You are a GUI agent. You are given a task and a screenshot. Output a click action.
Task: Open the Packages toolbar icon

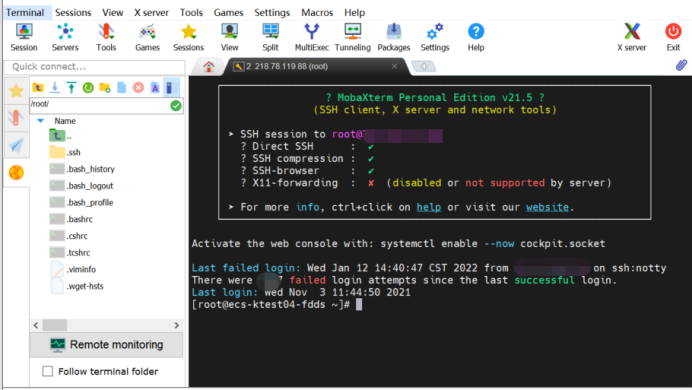[394, 37]
